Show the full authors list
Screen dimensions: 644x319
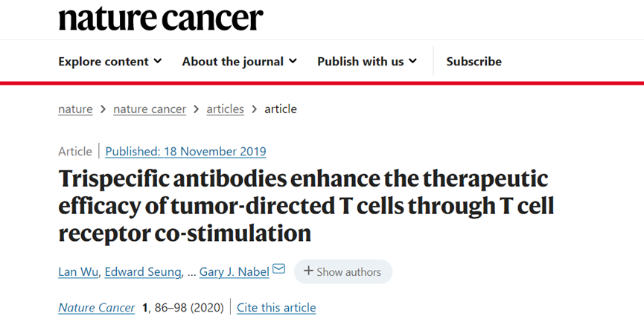pos(343,271)
